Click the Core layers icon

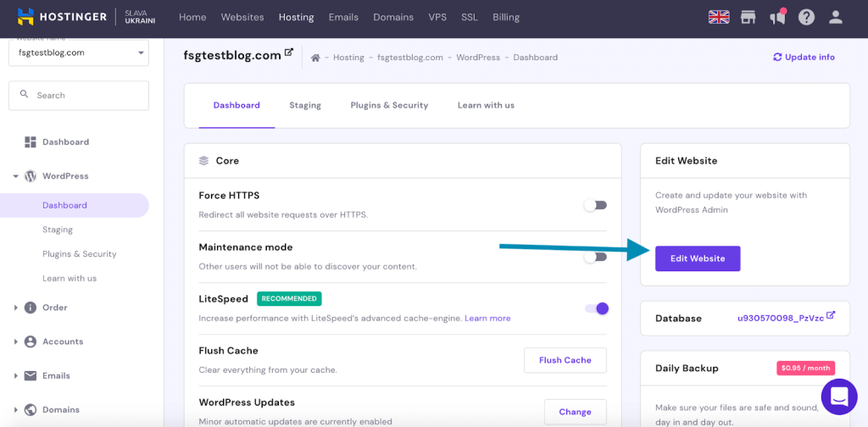(x=203, y=161)
